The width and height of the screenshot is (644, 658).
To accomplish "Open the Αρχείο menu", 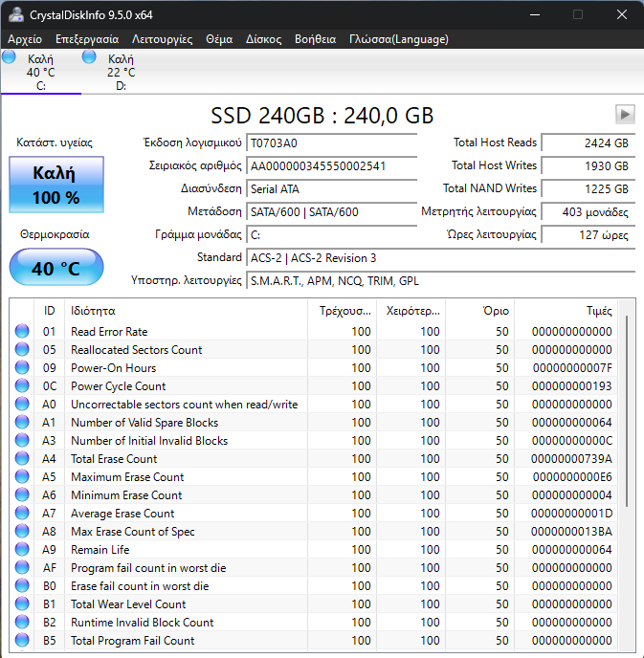I will [x=25, y=39].
